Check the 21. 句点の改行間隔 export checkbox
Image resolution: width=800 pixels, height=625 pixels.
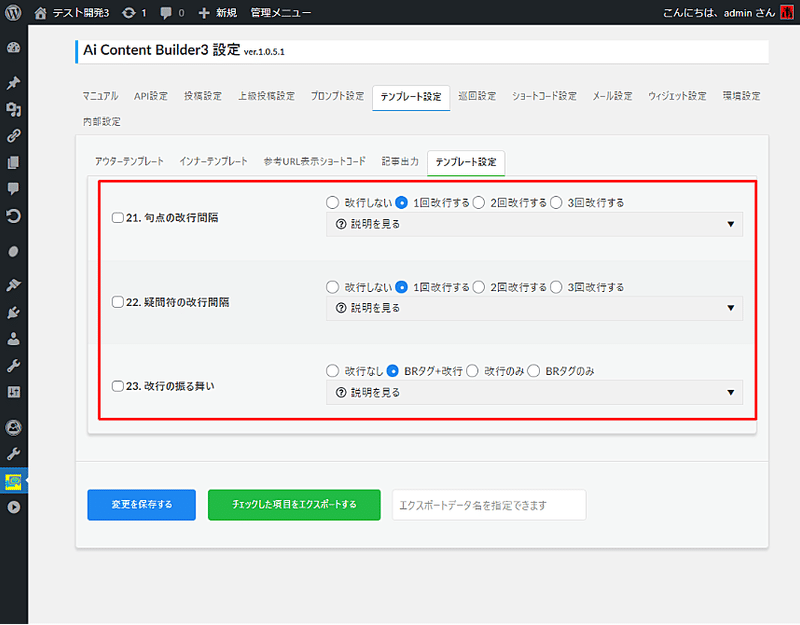tap(118, 218)
